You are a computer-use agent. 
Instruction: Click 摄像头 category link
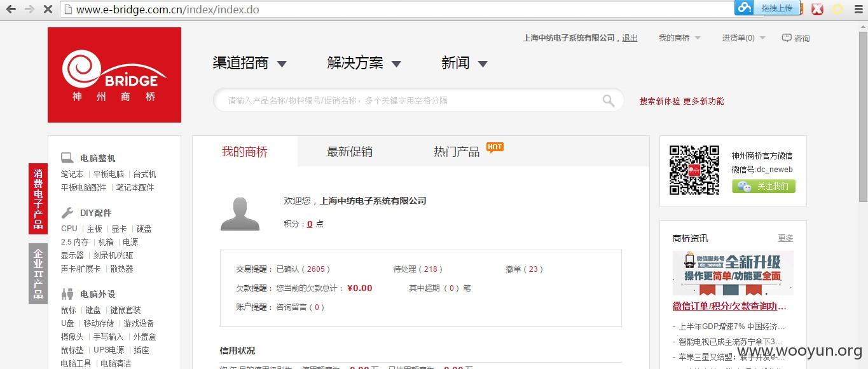click(72, 337)
